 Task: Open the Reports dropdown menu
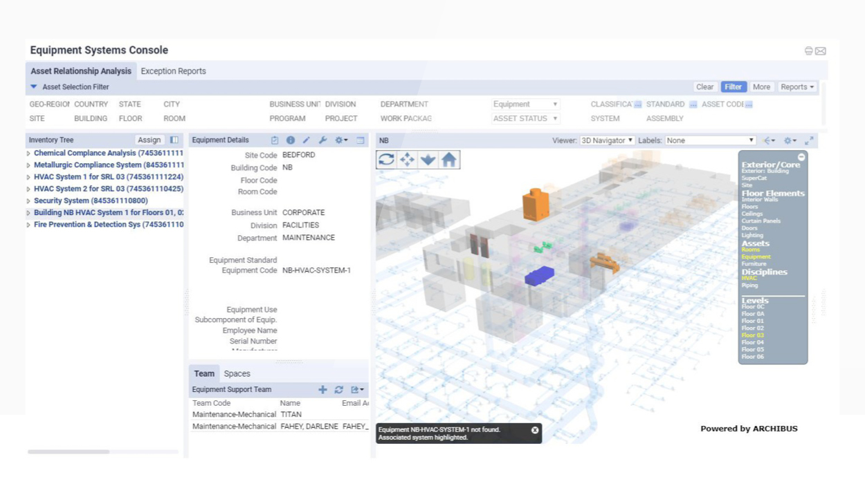(797, 87)
